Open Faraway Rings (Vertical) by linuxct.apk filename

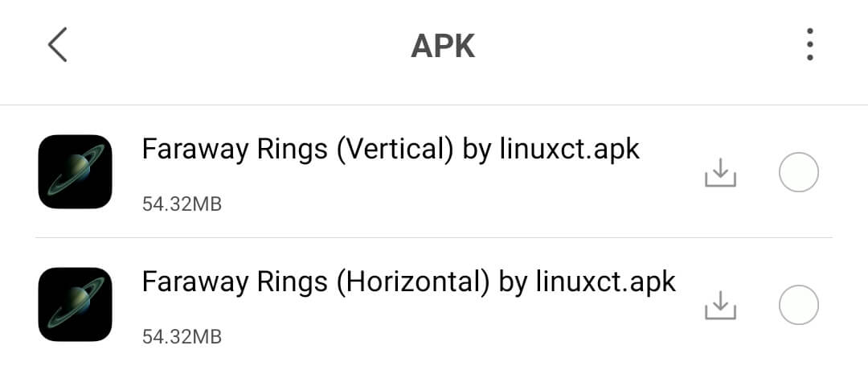pyautogui.click(x=391, y=150)
